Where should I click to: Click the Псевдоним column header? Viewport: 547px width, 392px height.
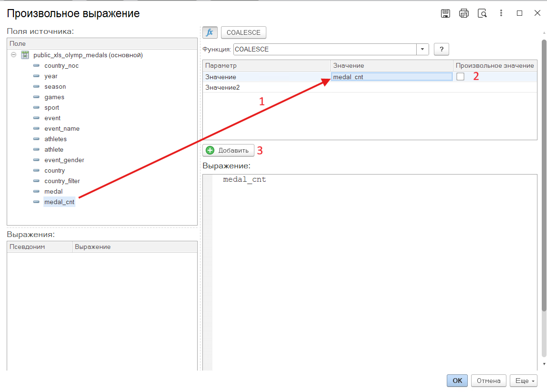pyautogui.click(x=40, y=247)
